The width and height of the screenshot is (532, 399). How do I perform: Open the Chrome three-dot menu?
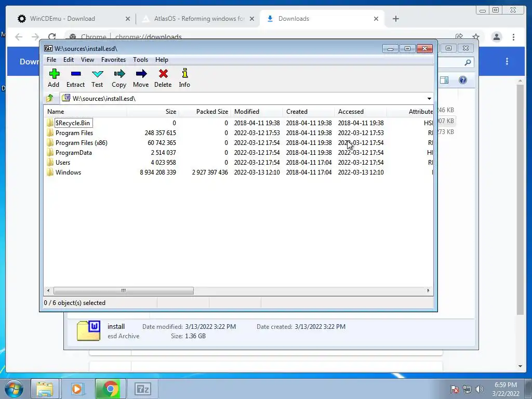pos(513,37)
